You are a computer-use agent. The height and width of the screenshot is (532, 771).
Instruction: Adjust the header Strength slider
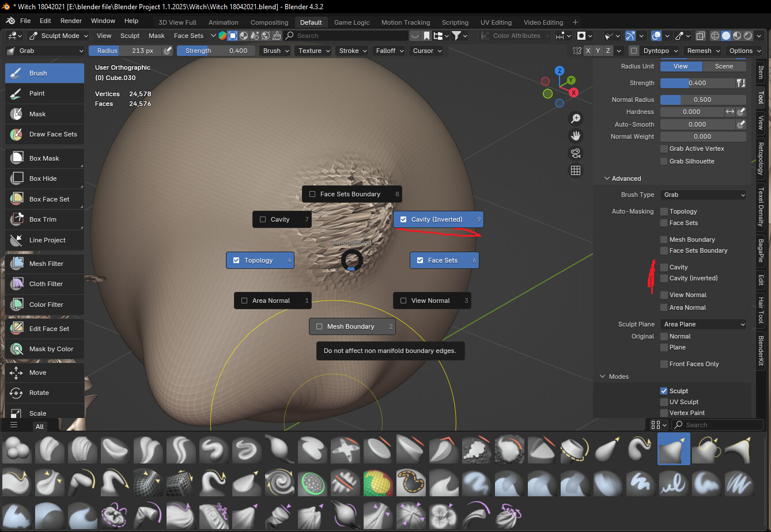(216, 51)
